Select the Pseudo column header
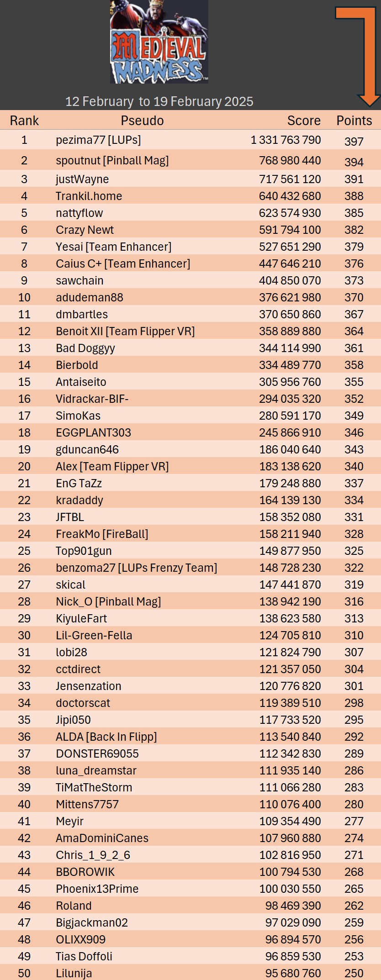This screenshot has height=980, width=381. [142, 121]
